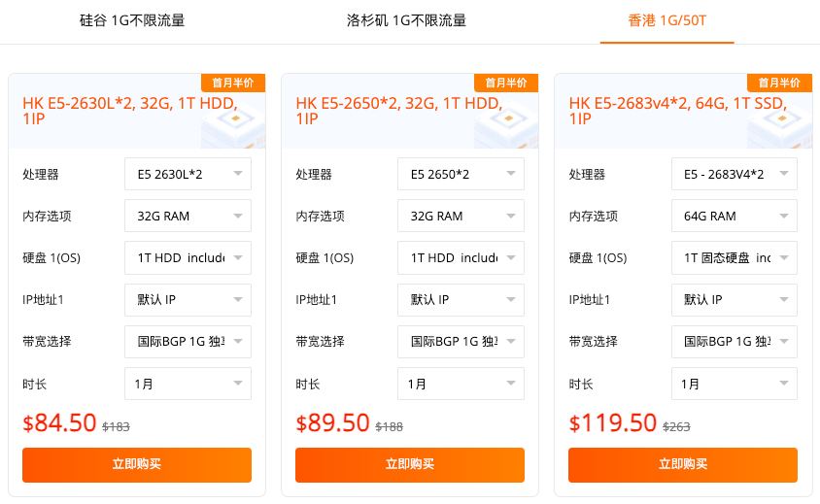Open the E5 2630L*2 processor dropdown

pyautogui.click(x=188, y=175)
